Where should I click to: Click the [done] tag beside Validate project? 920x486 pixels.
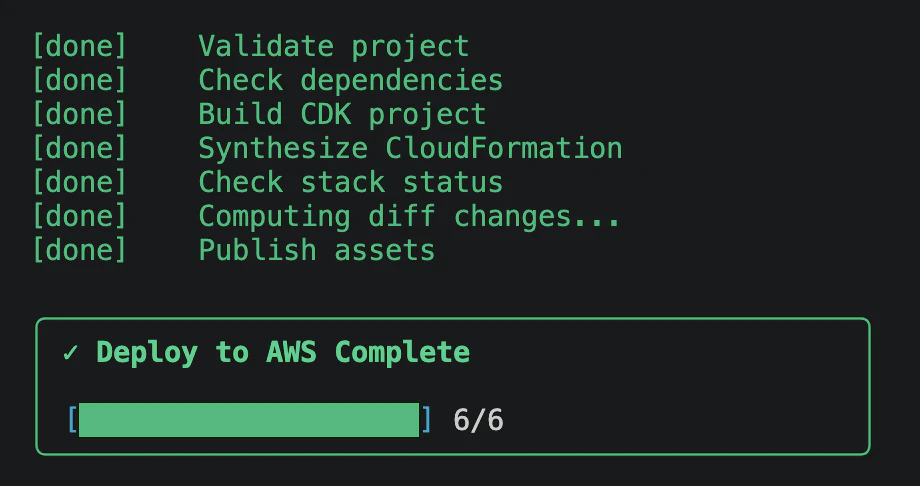[x=80, y=46]
